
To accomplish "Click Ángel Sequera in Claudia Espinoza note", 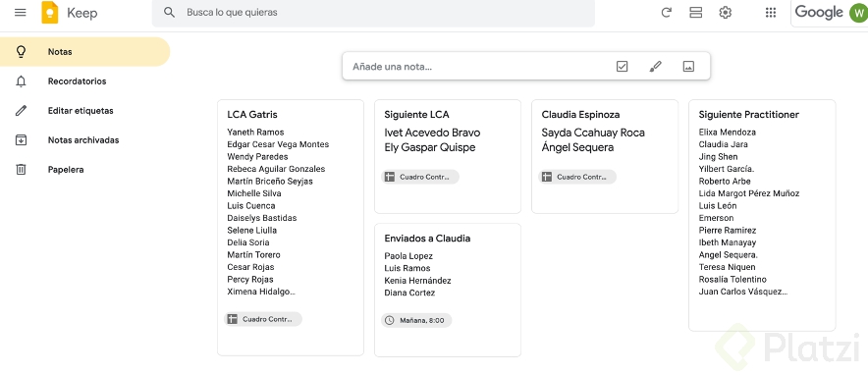I will pyautogui.click(x=577, y=147).
